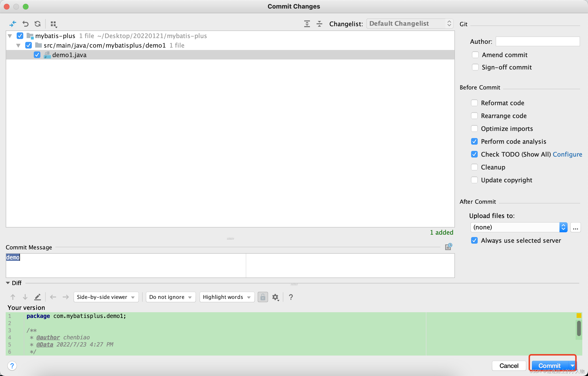Screen dimensions: 588x376
Task: Uncheck Perform code analysis
Action: (474, 142)
